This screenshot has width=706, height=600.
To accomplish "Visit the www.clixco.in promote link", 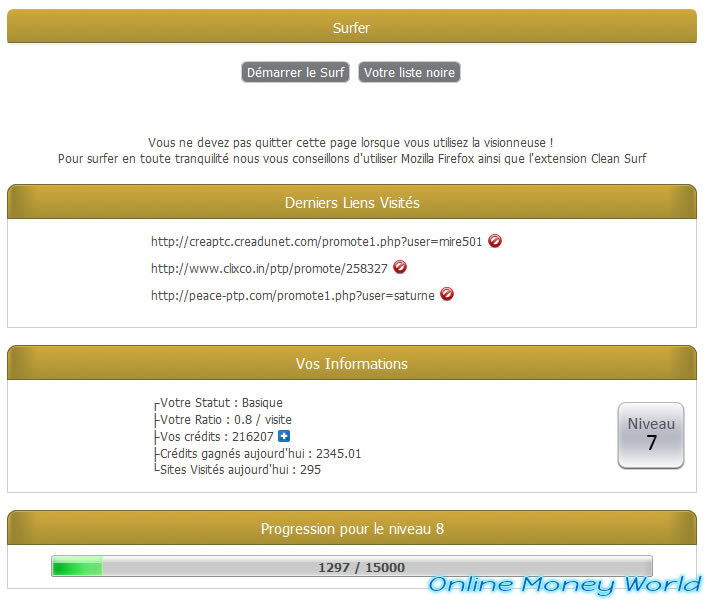I will 269,269.
